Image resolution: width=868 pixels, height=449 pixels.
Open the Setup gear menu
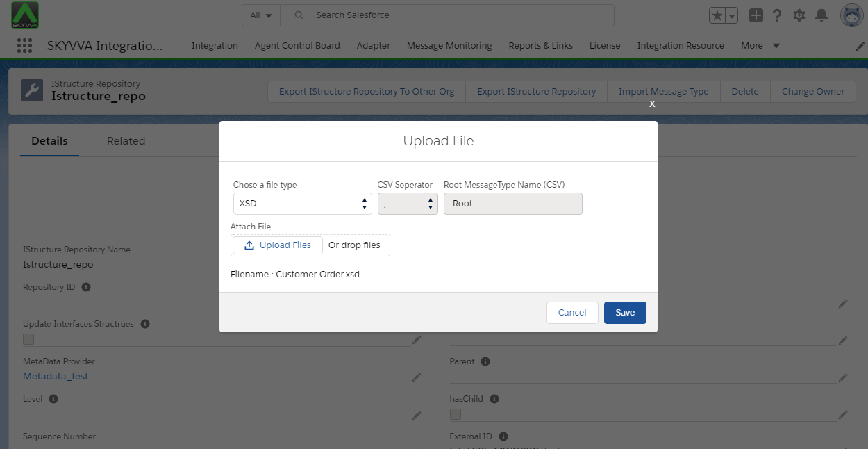(799, 15)
